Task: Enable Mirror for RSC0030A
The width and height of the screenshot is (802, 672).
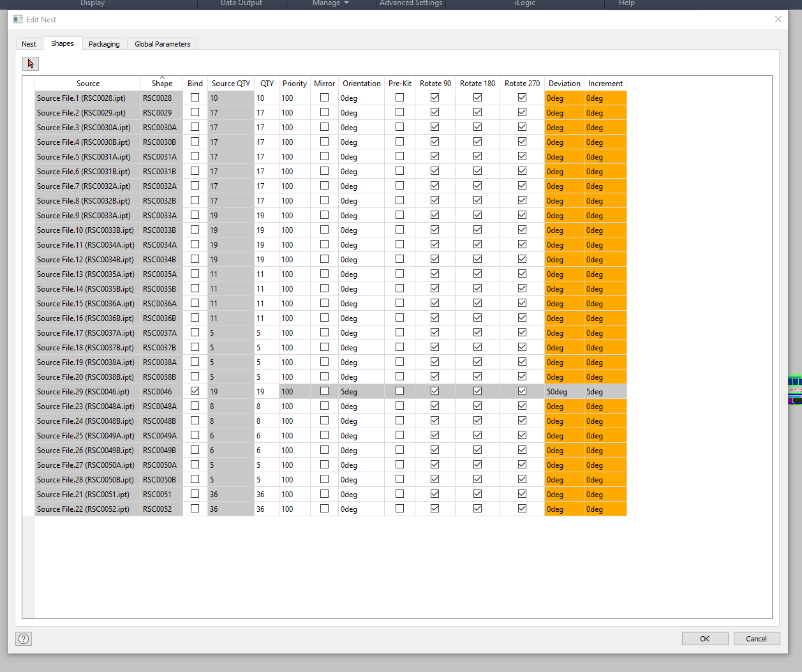Action: click(x=324, y=126)
